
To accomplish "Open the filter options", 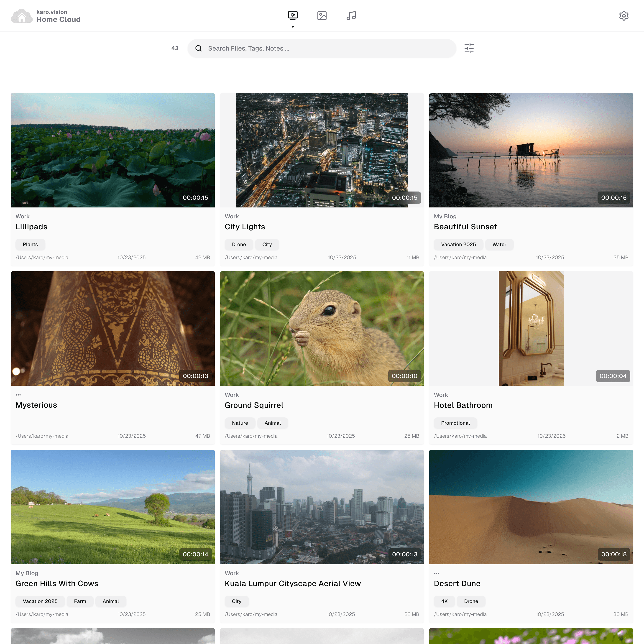I will tap(469, 48).
